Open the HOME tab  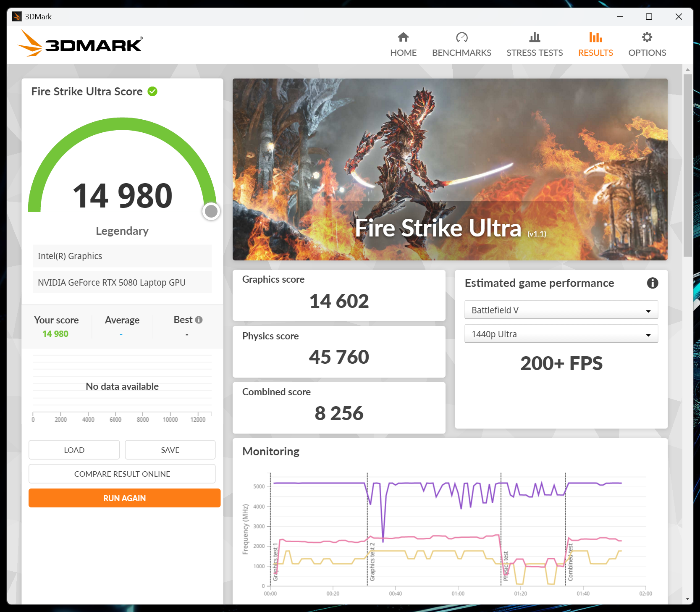pyautogui.click(x=403, y=44)
